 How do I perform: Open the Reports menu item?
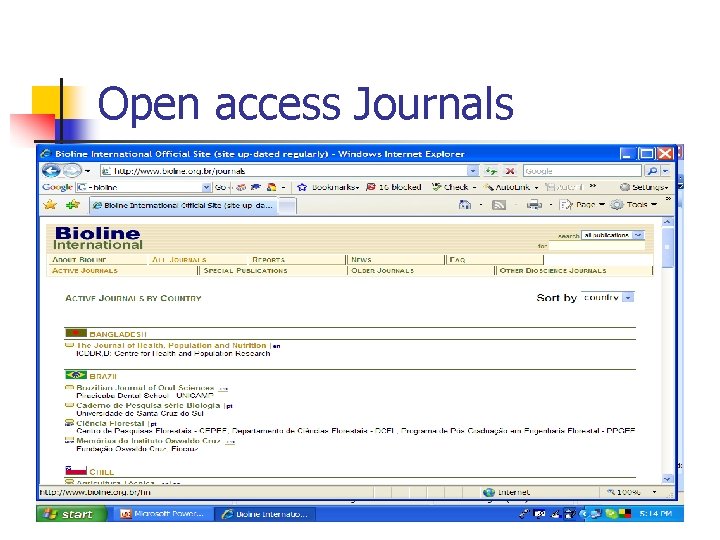pyautogui.click(x=269, y=259)
